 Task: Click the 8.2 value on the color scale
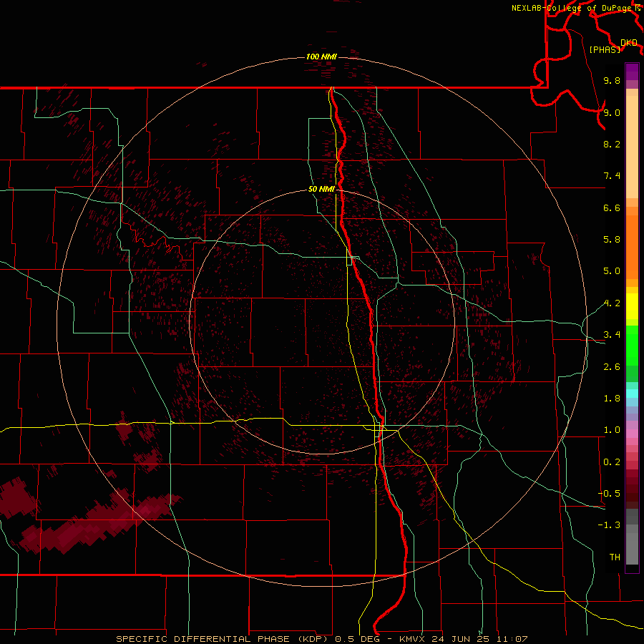pyautogui.click(x=612, y=144)
